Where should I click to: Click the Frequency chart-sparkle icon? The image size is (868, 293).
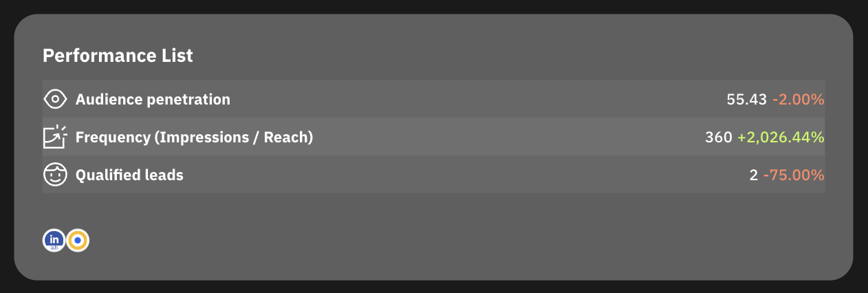(54, 137)
